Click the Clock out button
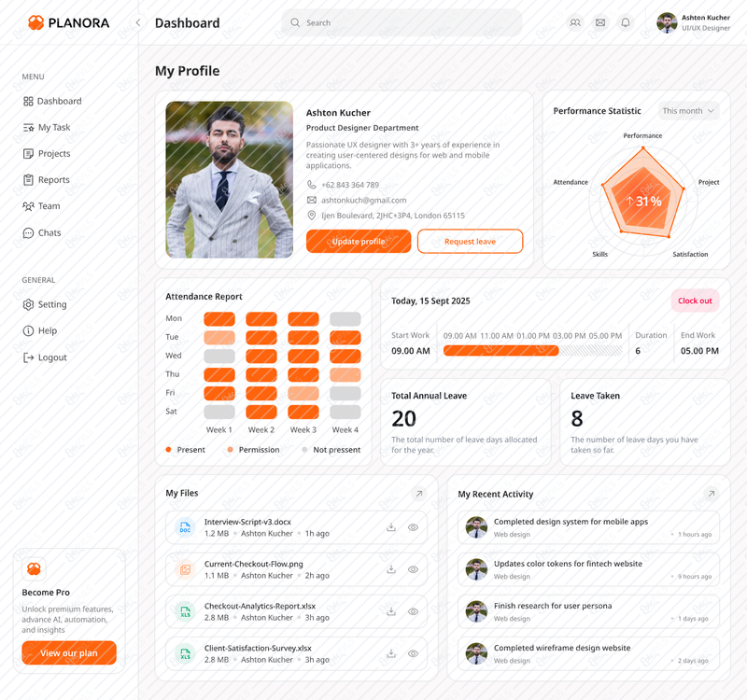 695,301
